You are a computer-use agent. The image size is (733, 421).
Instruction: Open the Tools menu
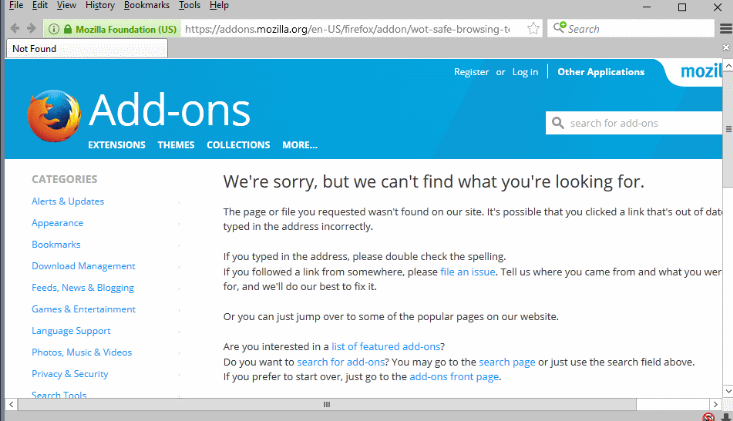coord(189,5)
